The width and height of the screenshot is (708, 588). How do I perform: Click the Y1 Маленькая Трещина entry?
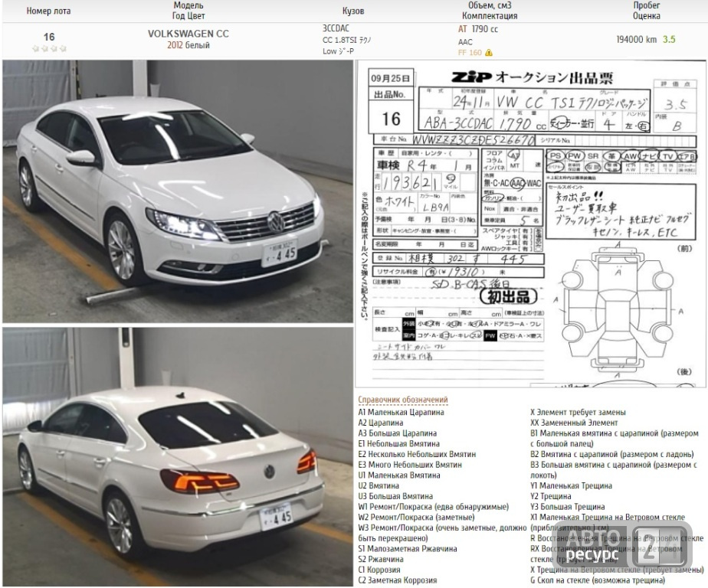point(571,485)
